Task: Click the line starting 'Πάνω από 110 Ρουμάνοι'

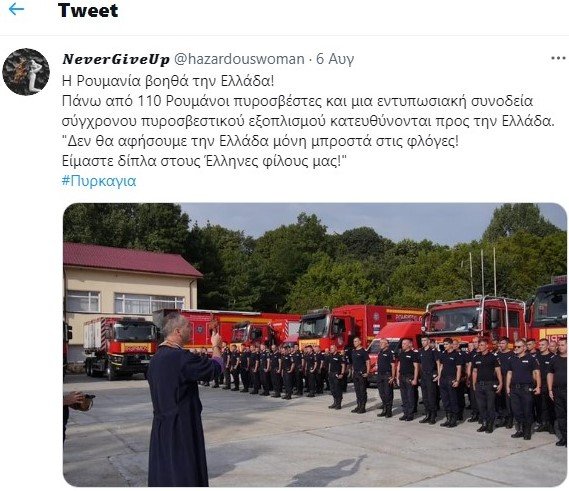Action: [297, 101]
